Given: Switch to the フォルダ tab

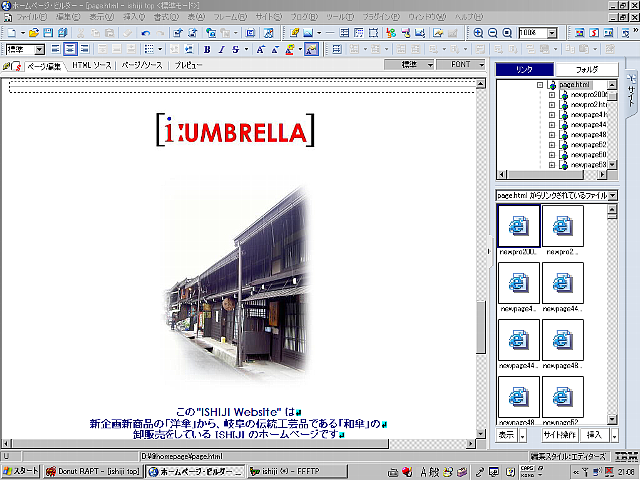Looking at the screenshot, I should click(587, 69).
